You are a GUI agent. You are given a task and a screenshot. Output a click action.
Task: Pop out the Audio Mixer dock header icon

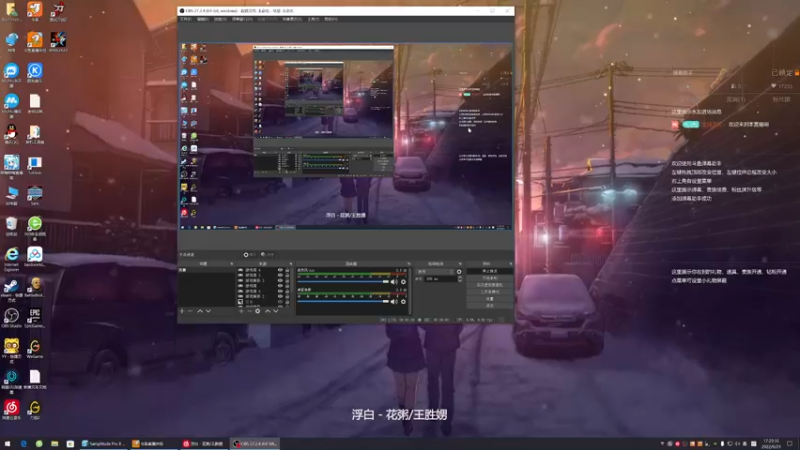(x=409, y=264)
